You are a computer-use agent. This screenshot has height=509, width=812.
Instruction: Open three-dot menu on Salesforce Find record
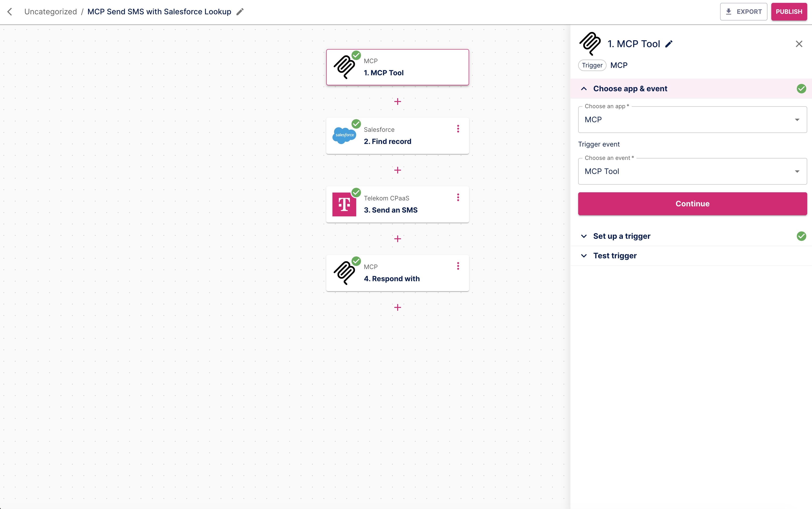point(458,129)
